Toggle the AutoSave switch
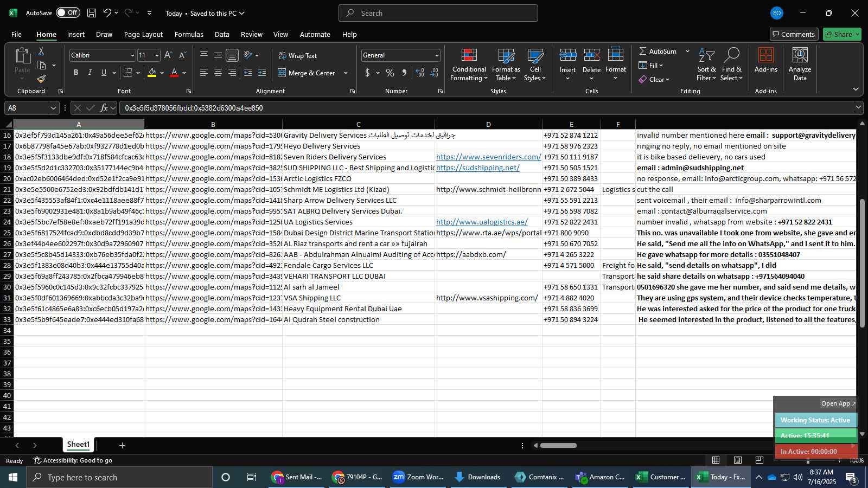This screenshot has width=868, height=488. click(68, 12)
